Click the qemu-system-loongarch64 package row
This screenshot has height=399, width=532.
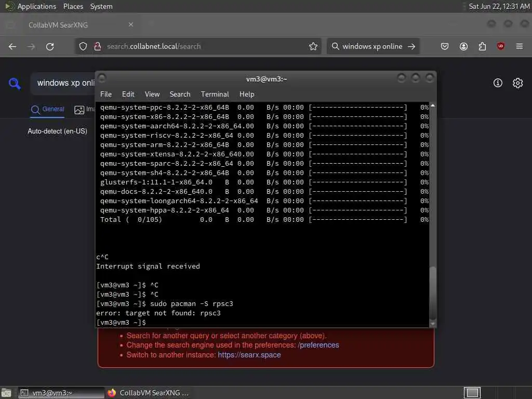(264, 201)
